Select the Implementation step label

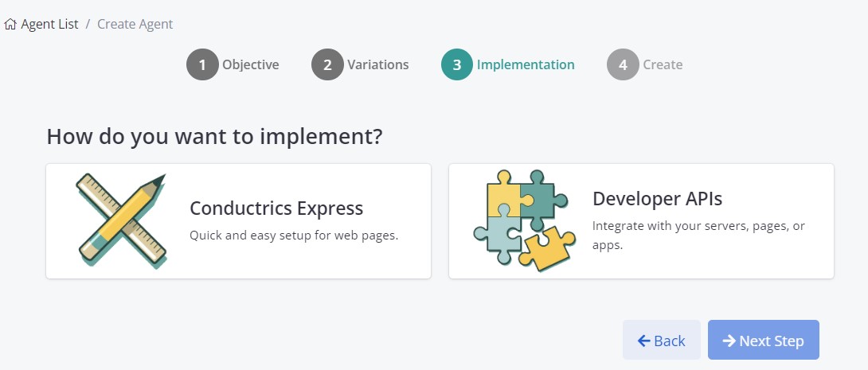pos(526,64)
